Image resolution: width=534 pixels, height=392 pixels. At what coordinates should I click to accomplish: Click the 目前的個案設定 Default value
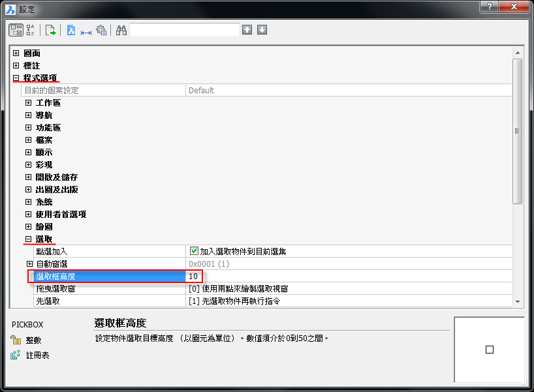click(201, 90)
